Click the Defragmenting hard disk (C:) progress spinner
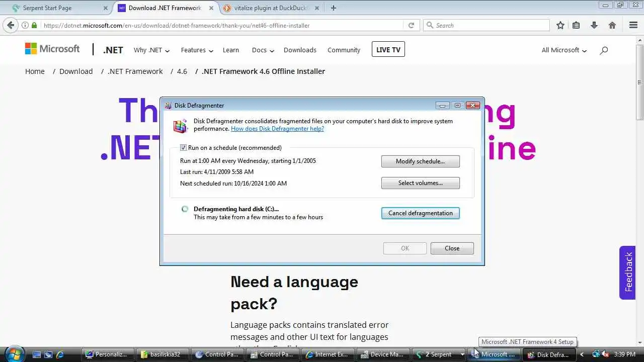The image size is (644, 362). pos(185,209)
